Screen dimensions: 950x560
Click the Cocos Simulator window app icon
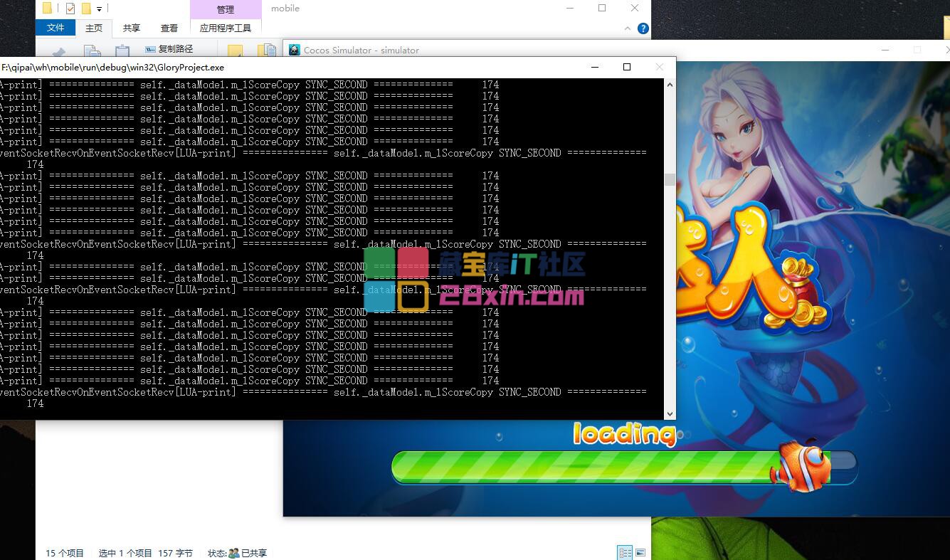(294, 50)
